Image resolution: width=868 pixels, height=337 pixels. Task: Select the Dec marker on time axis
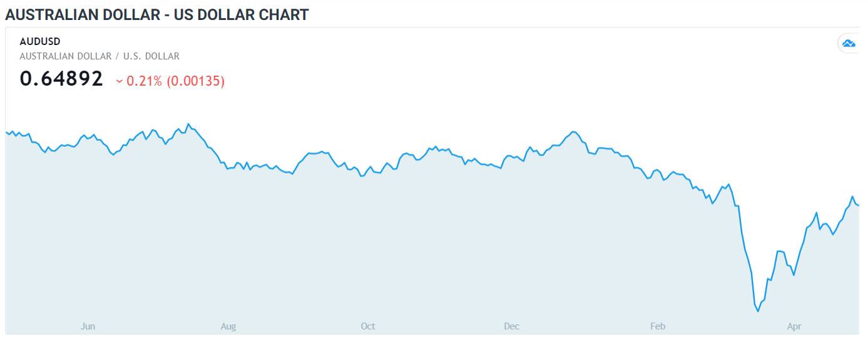[x=512, y=326]
